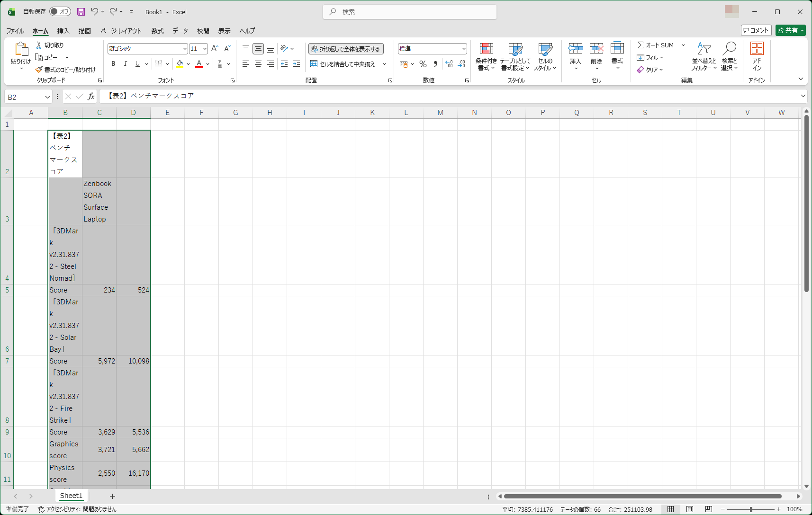The image size is (812, 515).
Task: Open Merge & Center (セルを結合して中央揃え) dropdown arrow
Action: [x=384, y=64]
